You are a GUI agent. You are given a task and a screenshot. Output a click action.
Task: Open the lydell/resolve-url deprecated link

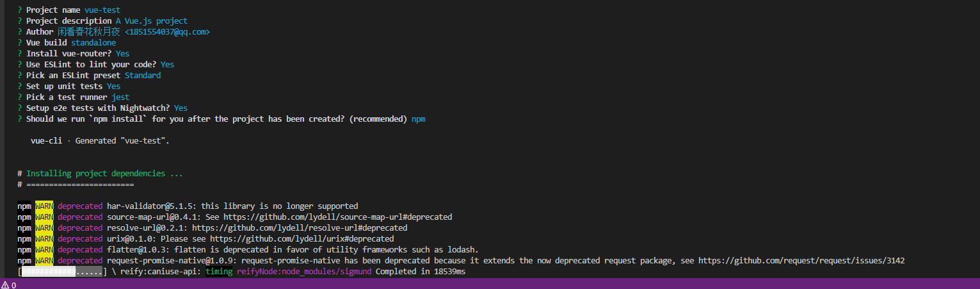pyautogui.click(x=300, y=228)
